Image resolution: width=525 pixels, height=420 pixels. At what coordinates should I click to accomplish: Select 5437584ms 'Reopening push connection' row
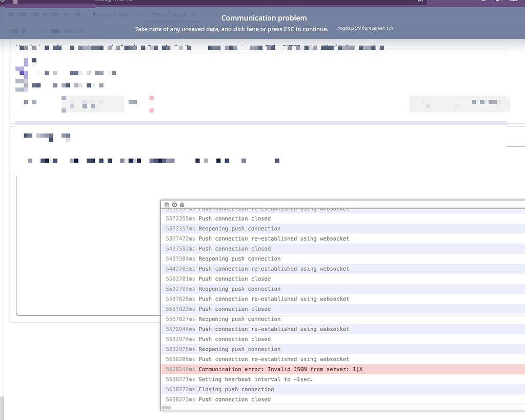point(343,258)
